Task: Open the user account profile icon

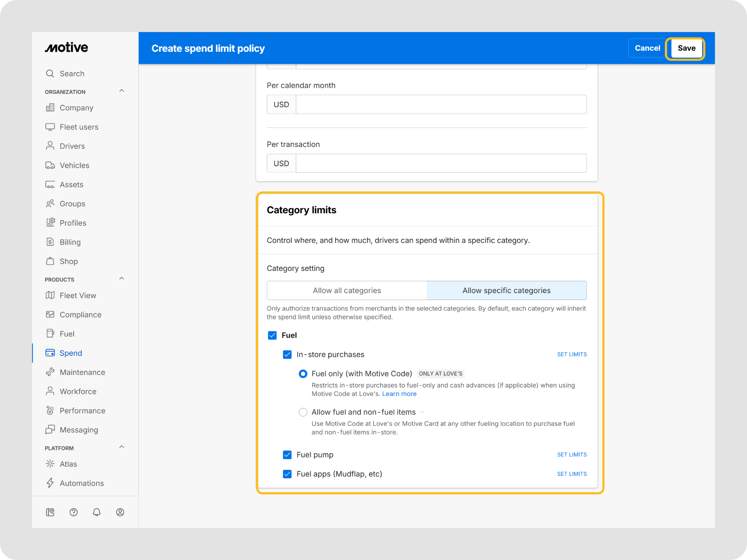Action: pos(120,512)
